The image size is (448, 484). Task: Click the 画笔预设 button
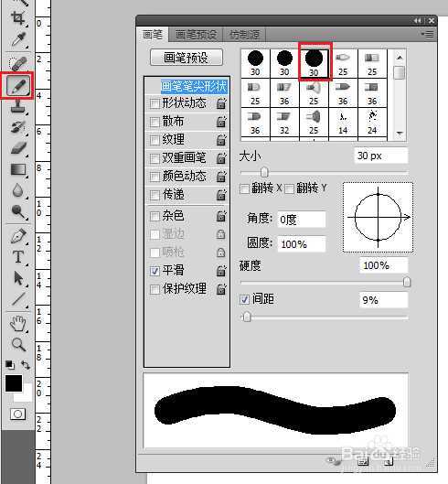click(x=186, y=58)
